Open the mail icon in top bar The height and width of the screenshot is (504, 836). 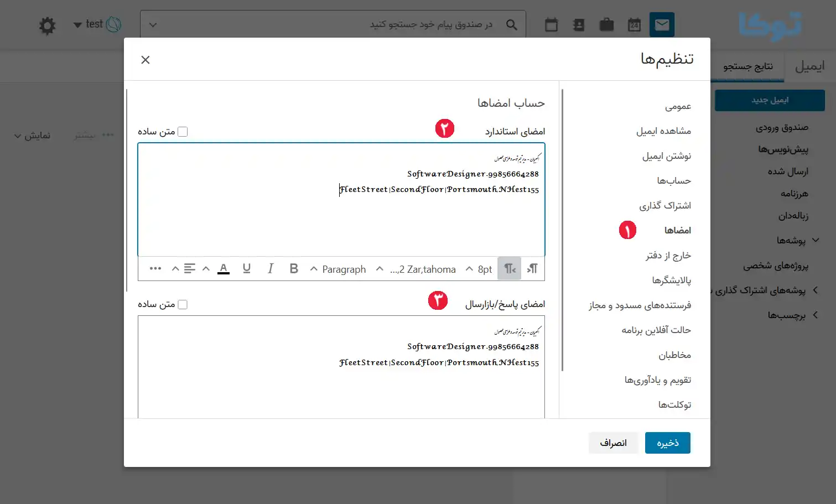[x=662, y=24]
